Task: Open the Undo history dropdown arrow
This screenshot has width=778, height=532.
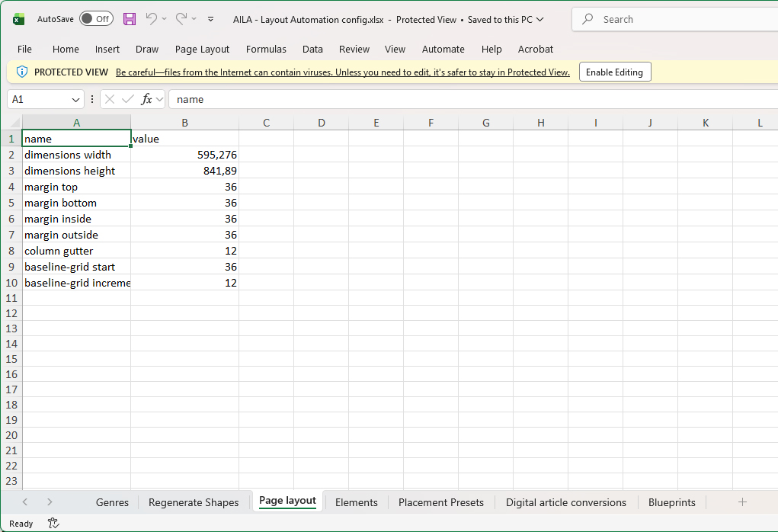Action: [165, 19]
